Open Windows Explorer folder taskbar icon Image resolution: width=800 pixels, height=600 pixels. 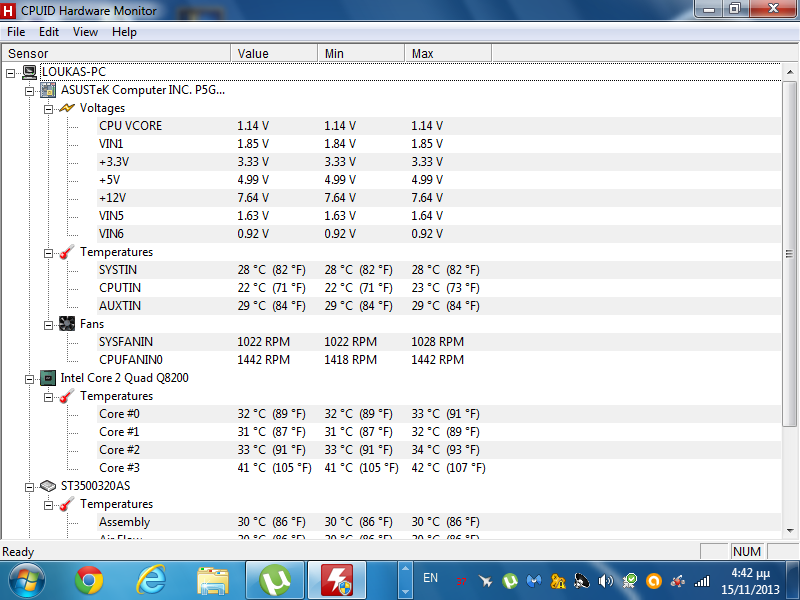point(213,581)
